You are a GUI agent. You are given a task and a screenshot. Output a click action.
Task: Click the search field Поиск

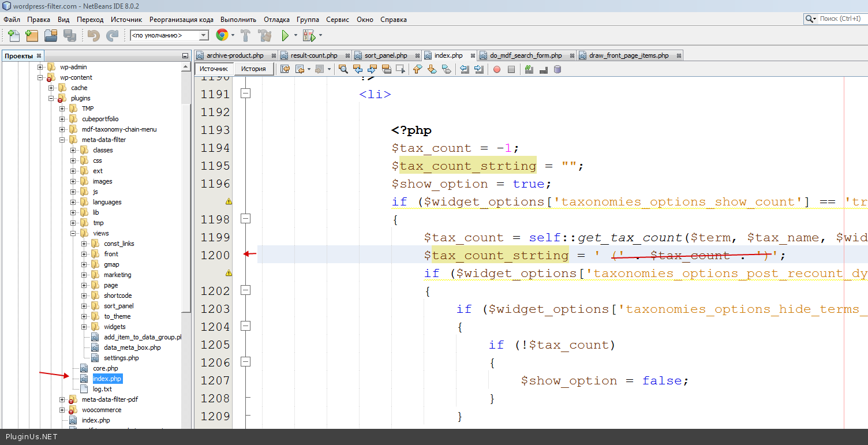tap(839, 19)
